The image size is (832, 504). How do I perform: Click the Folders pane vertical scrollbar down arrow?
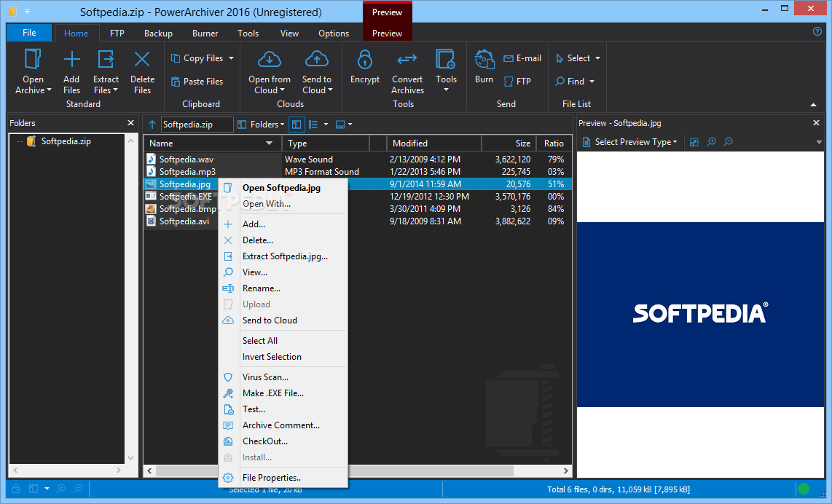click(x=130, y=458)
